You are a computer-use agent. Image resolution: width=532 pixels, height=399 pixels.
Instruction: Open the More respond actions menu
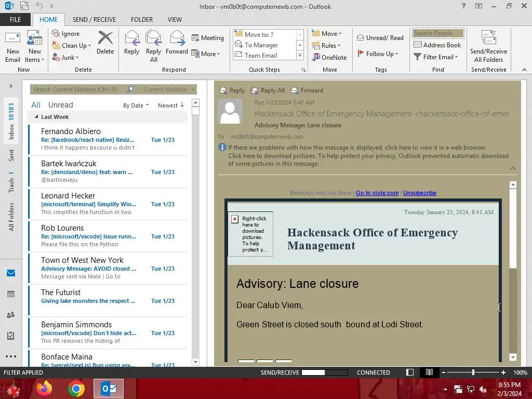[x=206, y=54]
